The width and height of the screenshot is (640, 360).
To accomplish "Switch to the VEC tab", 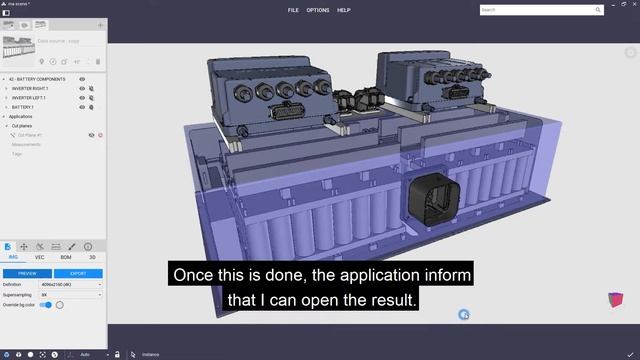I will (40, 257).
